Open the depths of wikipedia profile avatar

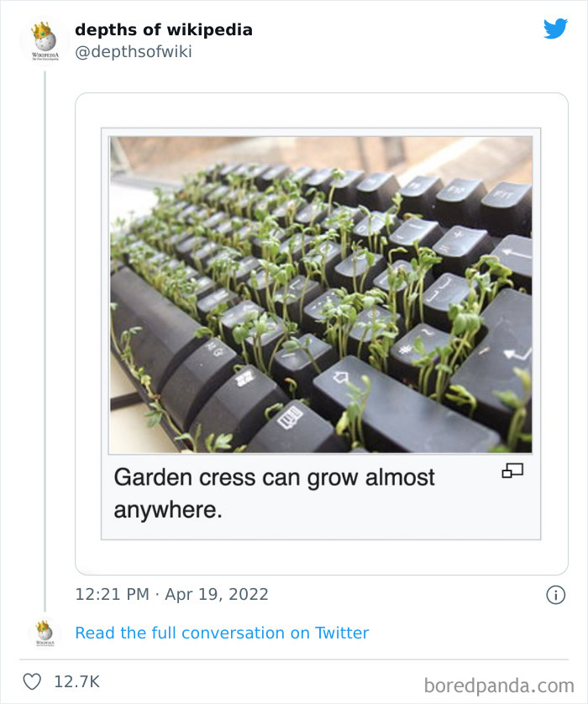click(45, 40)
